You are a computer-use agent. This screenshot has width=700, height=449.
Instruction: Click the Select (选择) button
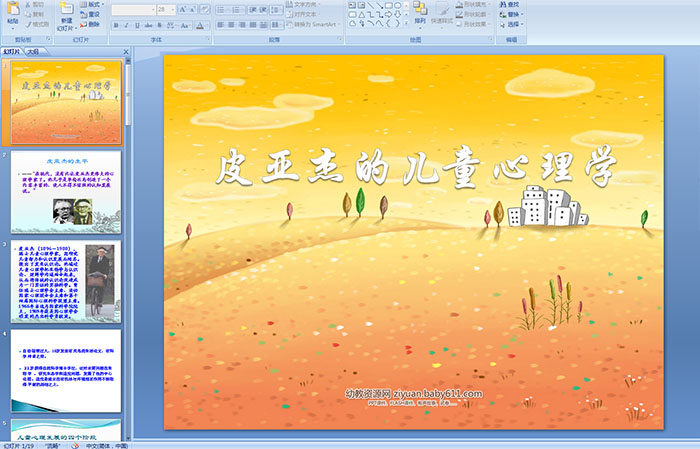point(512,24)
